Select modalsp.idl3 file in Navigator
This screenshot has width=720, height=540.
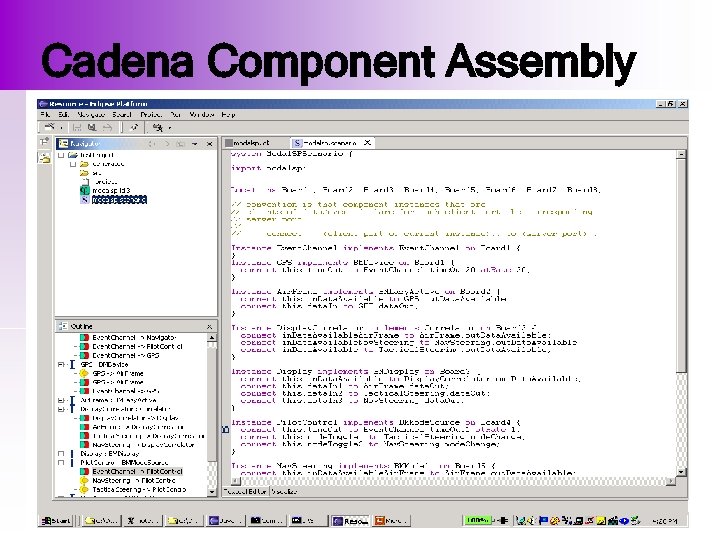pos(106,191)
